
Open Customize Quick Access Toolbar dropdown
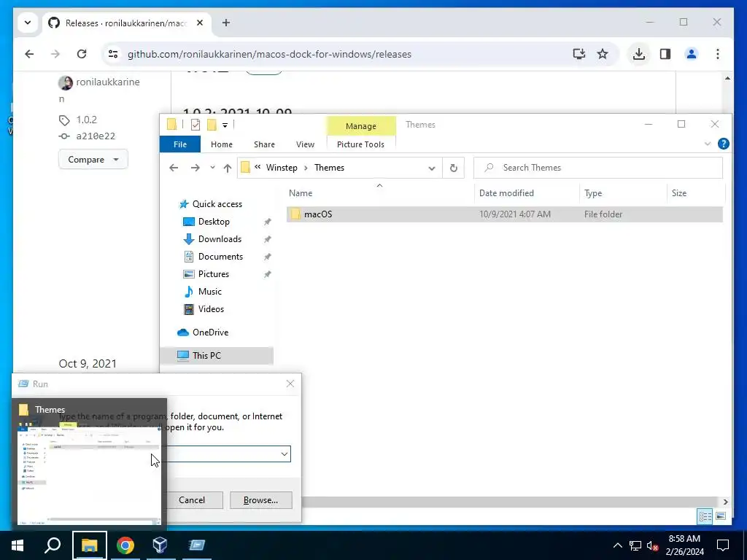[225, 125]
